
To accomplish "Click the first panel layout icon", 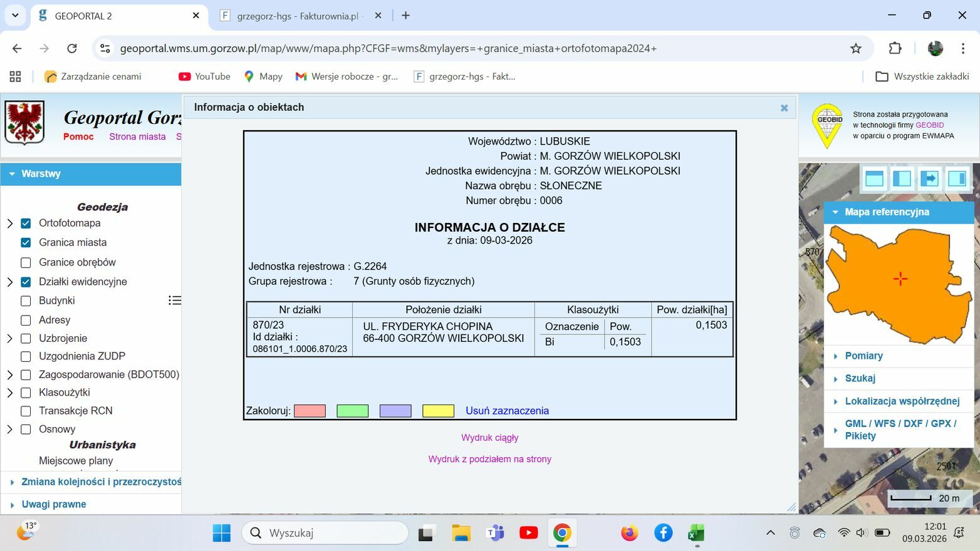I will pyautogui.click(x=874, y=178).
